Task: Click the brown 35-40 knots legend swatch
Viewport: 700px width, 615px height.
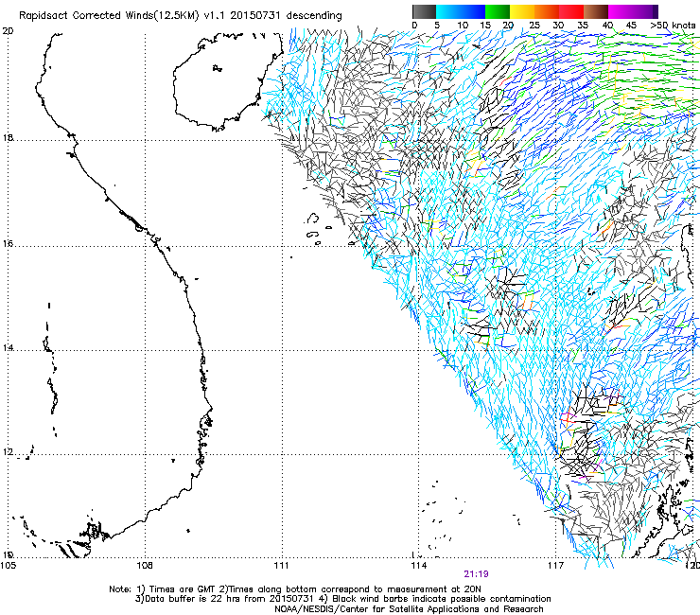Action: [x=596, y=11]
